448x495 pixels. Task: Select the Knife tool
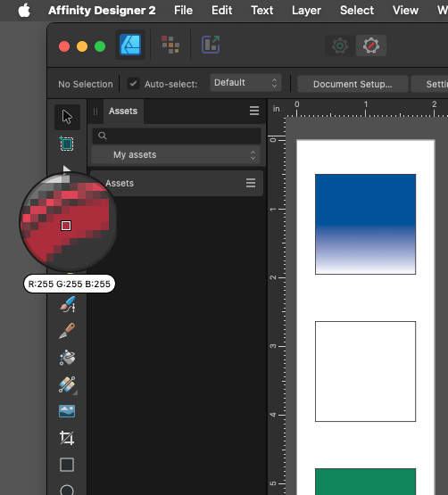(67, 331)
